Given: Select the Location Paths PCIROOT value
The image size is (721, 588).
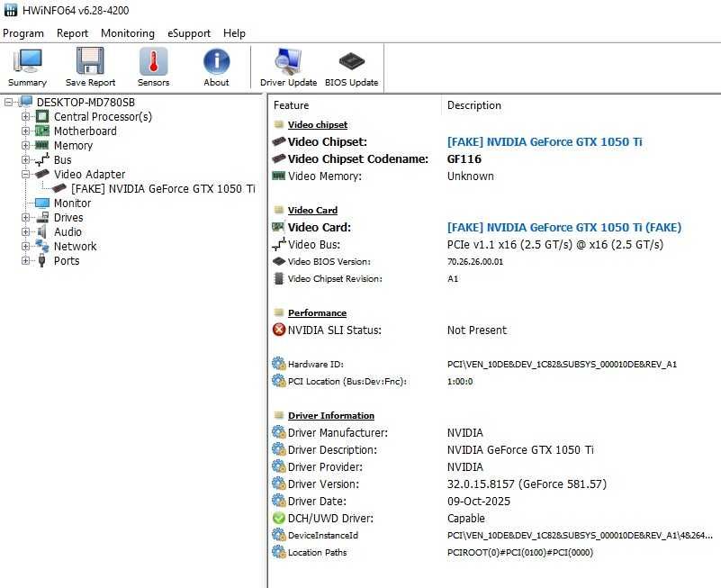Looking at the screenshot, I should click(x=520, y=552).
